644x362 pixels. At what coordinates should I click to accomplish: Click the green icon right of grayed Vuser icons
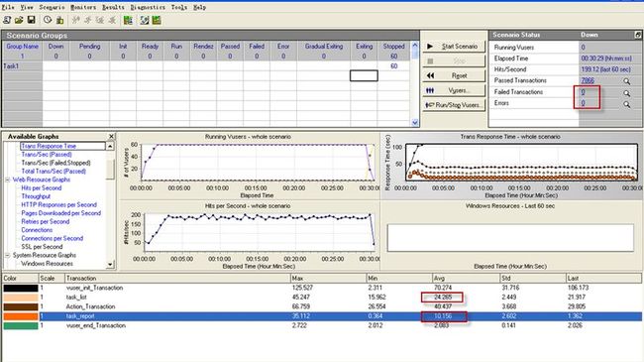(x=128, y=20)
